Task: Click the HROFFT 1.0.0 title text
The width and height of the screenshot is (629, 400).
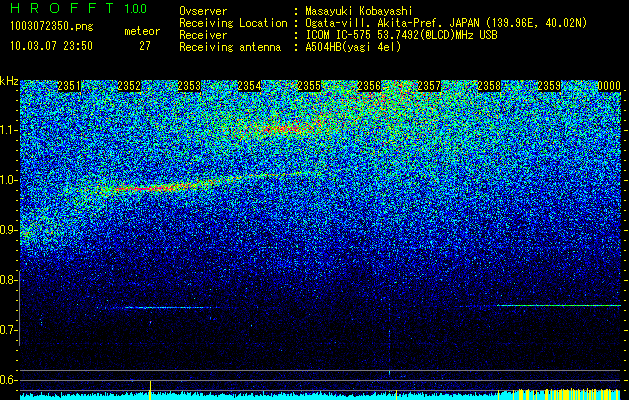Action: [x=79, y=8]
